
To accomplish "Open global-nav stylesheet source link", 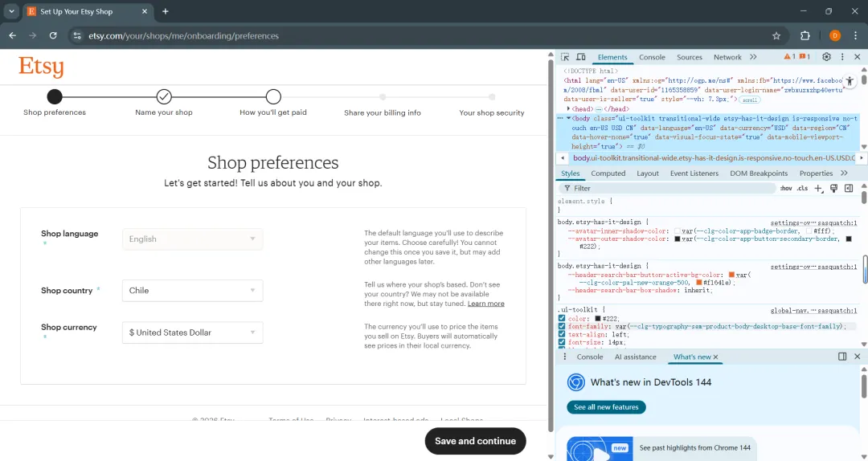I will point(813,311).
